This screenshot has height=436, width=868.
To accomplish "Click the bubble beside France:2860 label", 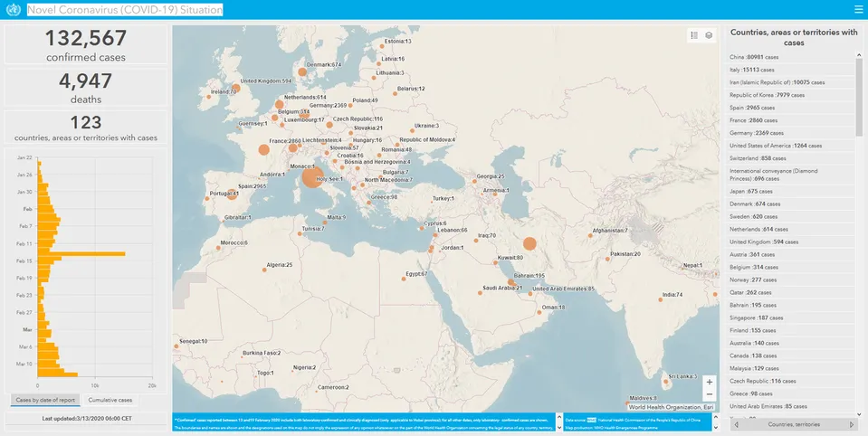I will 264,149.
